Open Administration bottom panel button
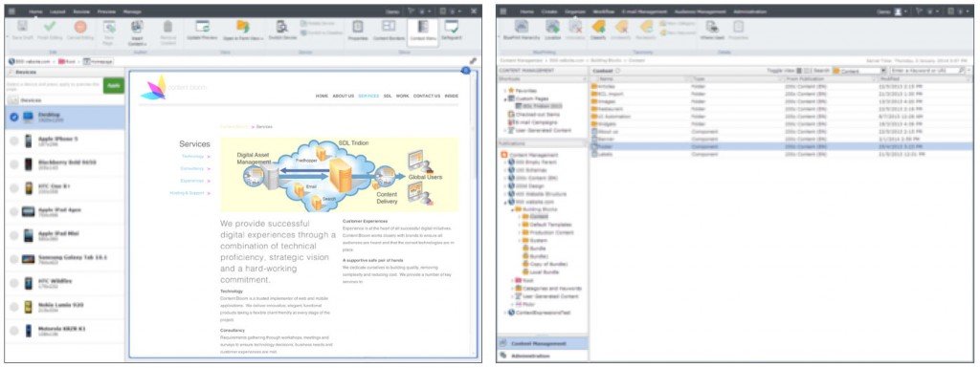980x368 pixels. point(543,356)
